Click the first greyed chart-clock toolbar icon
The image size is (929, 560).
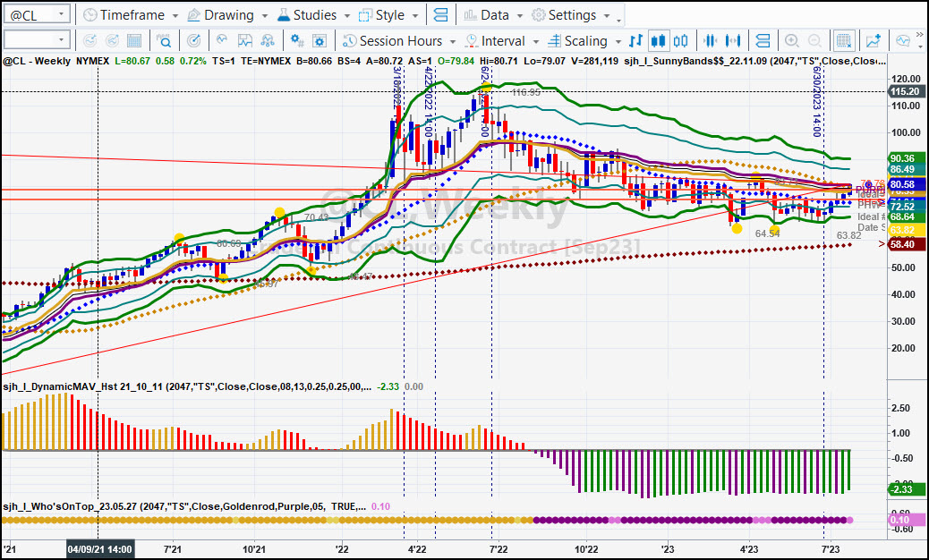(89, 41)
